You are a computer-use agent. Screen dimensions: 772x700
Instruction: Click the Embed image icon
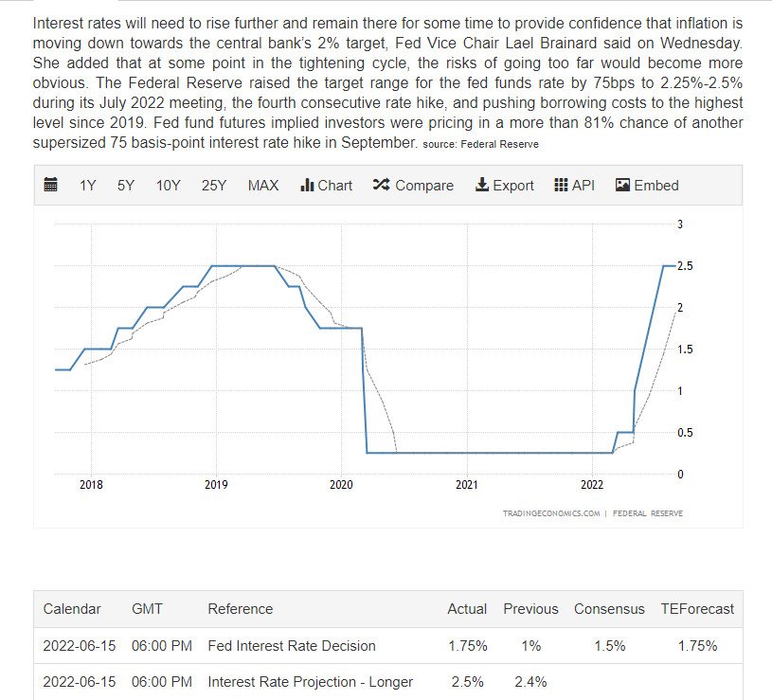tap(647, 186)
